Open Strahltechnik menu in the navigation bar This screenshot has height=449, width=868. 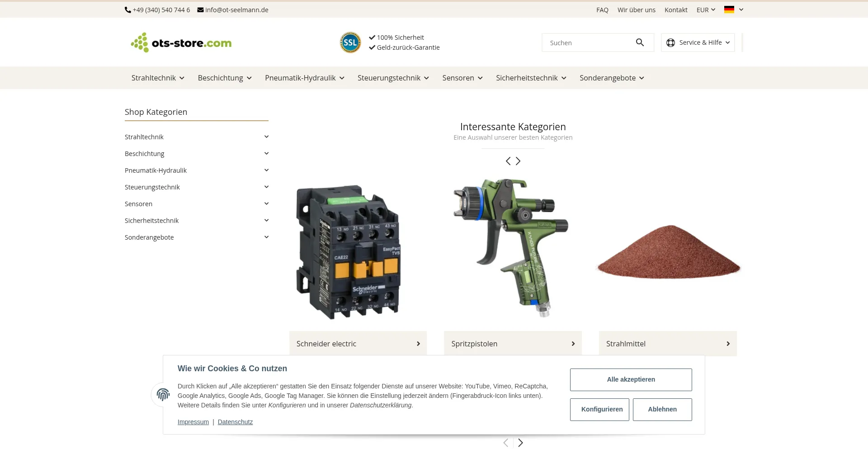pos(158,78)
